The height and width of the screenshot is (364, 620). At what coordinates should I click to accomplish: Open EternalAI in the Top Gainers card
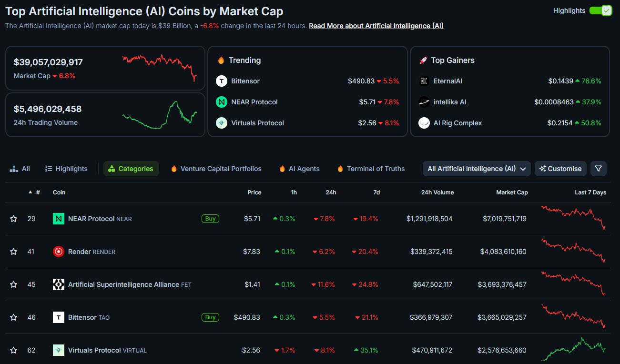pos(448,81)
